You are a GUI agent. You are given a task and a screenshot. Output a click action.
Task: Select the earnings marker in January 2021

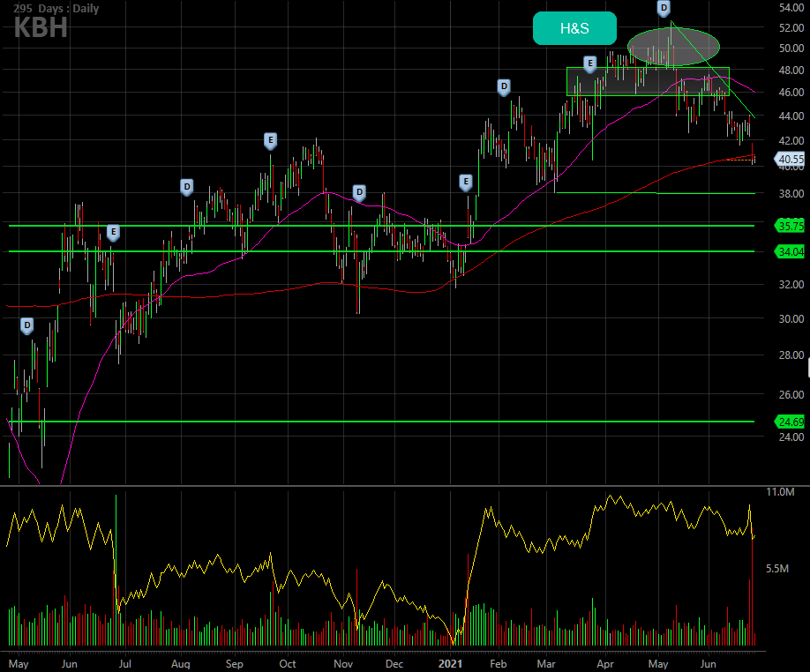point(466,183)
